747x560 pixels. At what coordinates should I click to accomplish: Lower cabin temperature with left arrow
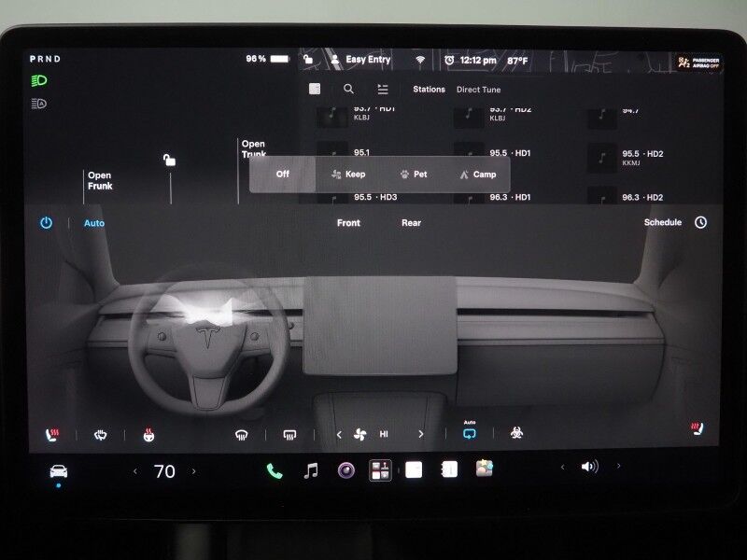point(135,471)
